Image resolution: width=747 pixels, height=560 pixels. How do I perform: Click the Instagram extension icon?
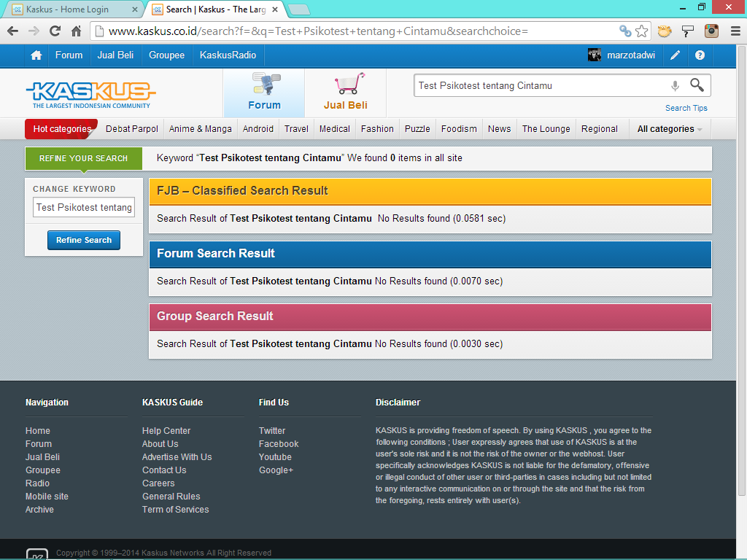pos(711,31)
